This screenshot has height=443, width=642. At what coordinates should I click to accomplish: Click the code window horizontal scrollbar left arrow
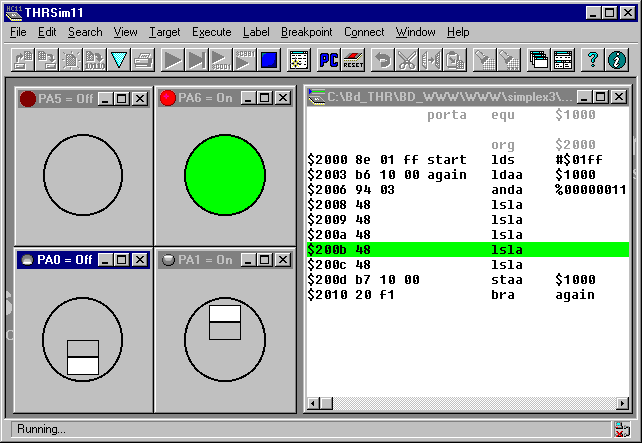pyautogui.click(x=315, y=403)
